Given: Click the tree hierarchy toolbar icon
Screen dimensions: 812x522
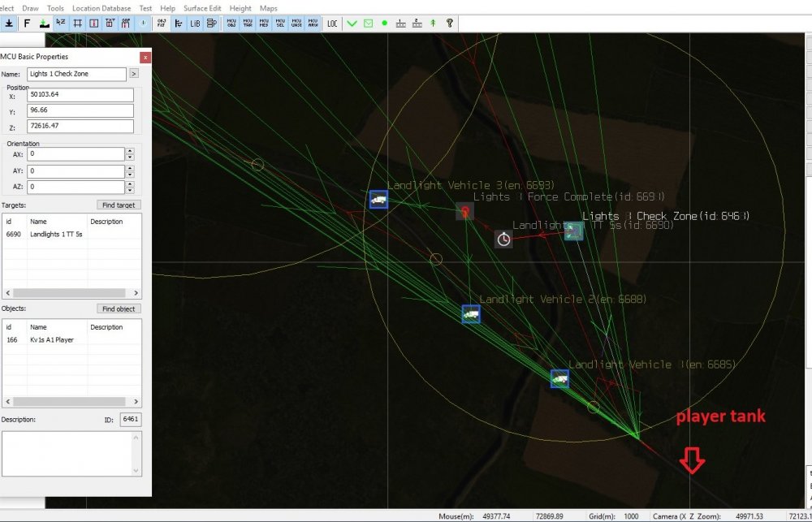Looking at the screenshot, I should [178, 24].
